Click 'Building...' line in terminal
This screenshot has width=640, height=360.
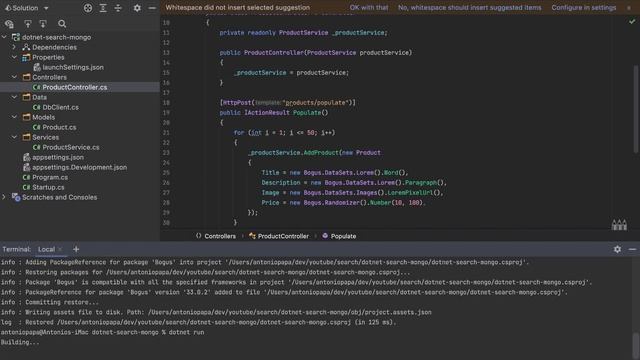tap(20, 342)
